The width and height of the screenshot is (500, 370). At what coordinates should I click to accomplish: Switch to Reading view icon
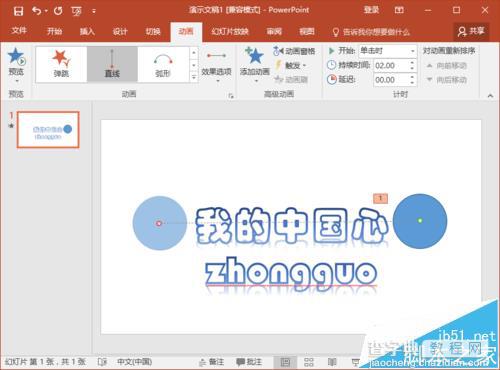coord(332,362)
